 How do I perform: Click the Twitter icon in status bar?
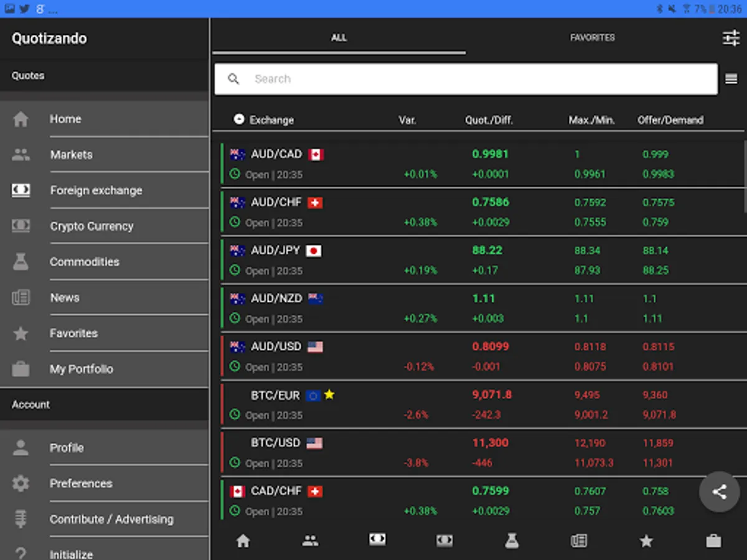coord(24,9)
